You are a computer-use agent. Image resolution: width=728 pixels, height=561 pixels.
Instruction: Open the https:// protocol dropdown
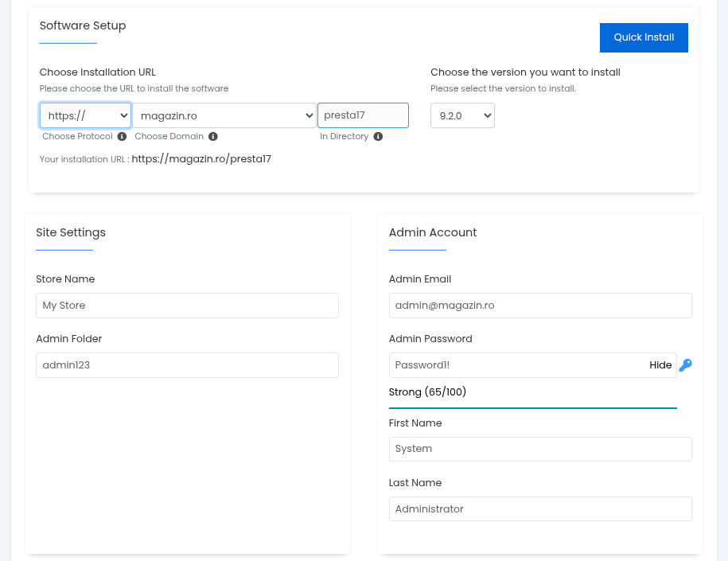pos(85,115)
